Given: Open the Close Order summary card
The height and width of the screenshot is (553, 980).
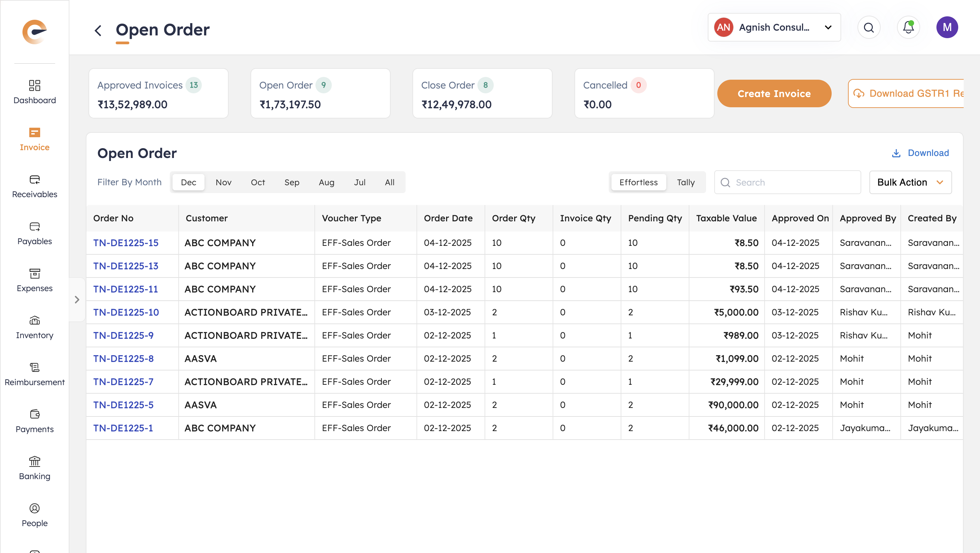Looking at the screenshot, I should (x=482, y=93).
